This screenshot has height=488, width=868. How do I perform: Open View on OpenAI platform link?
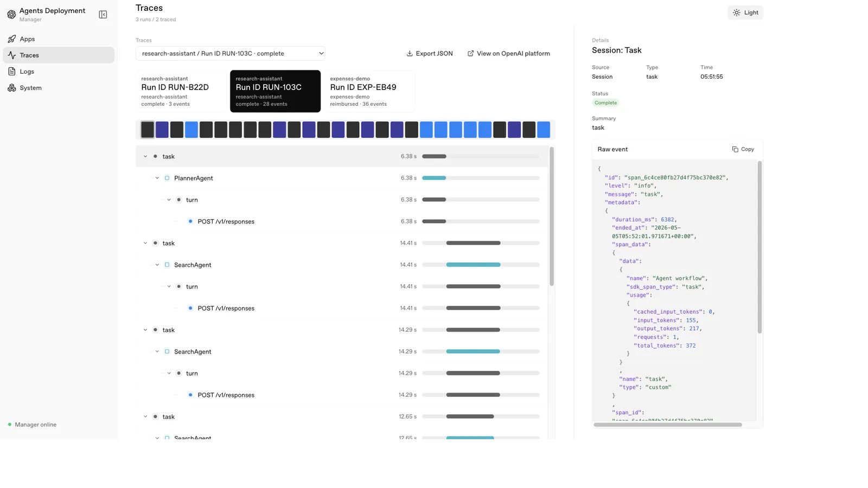(509, 54)
